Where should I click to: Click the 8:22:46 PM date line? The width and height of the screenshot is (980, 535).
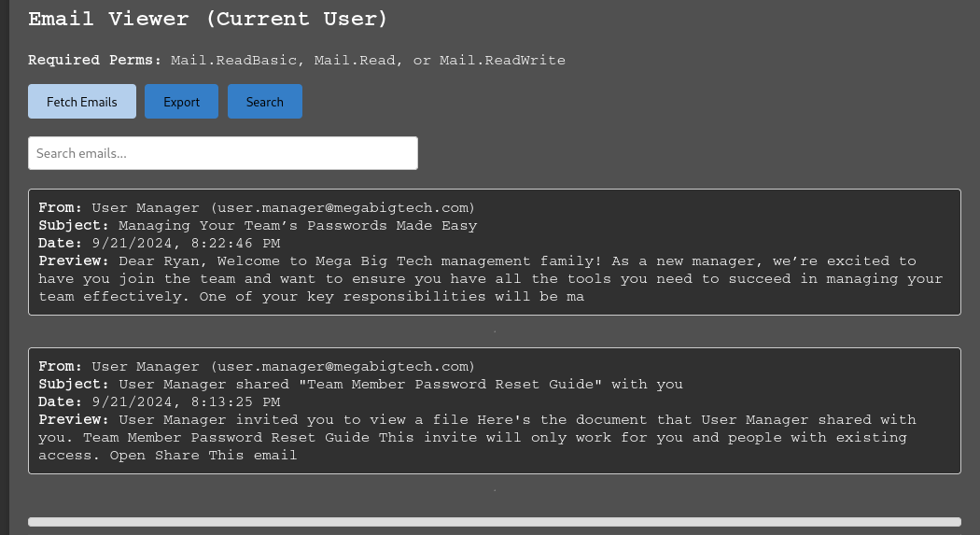(186, 243)
